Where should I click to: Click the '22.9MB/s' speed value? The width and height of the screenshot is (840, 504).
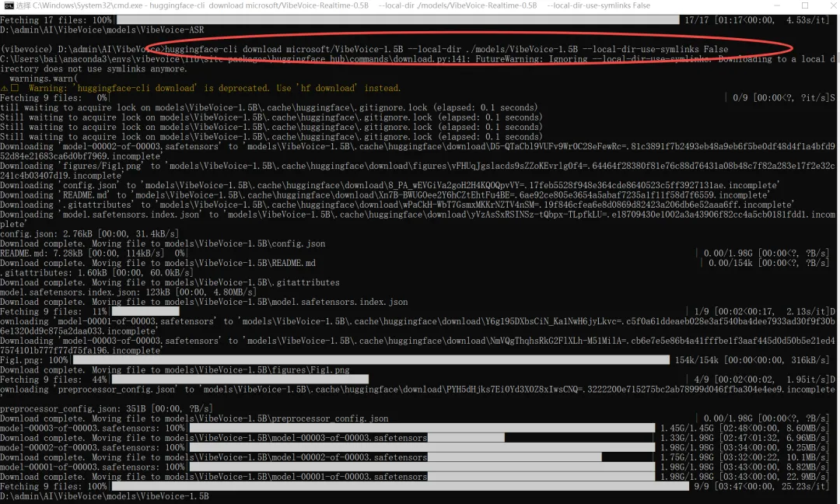805,477
